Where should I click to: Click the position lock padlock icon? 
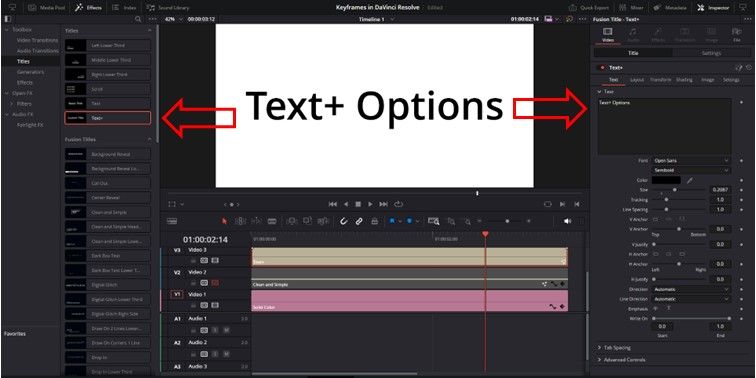click(x=374, y=221)
